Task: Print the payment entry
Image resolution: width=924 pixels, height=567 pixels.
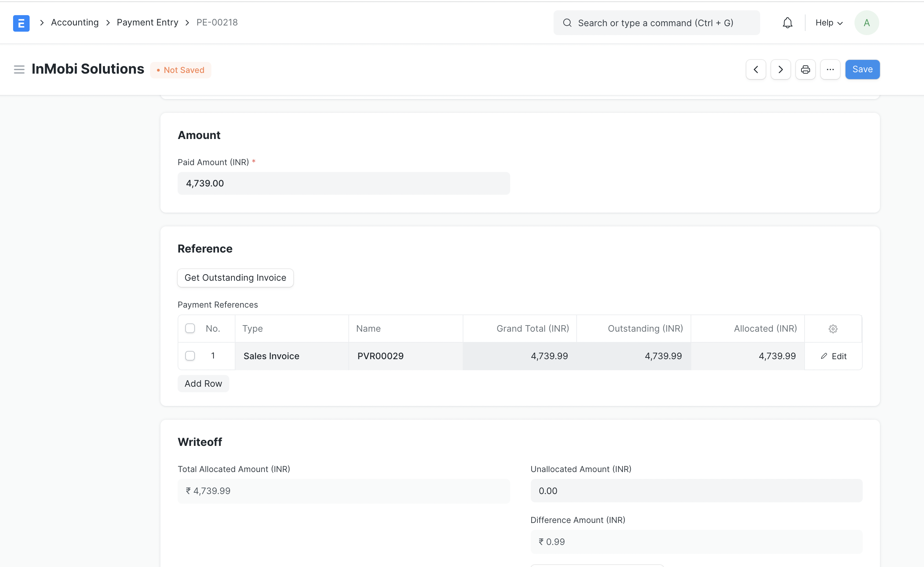Action: tap(805, 69)
